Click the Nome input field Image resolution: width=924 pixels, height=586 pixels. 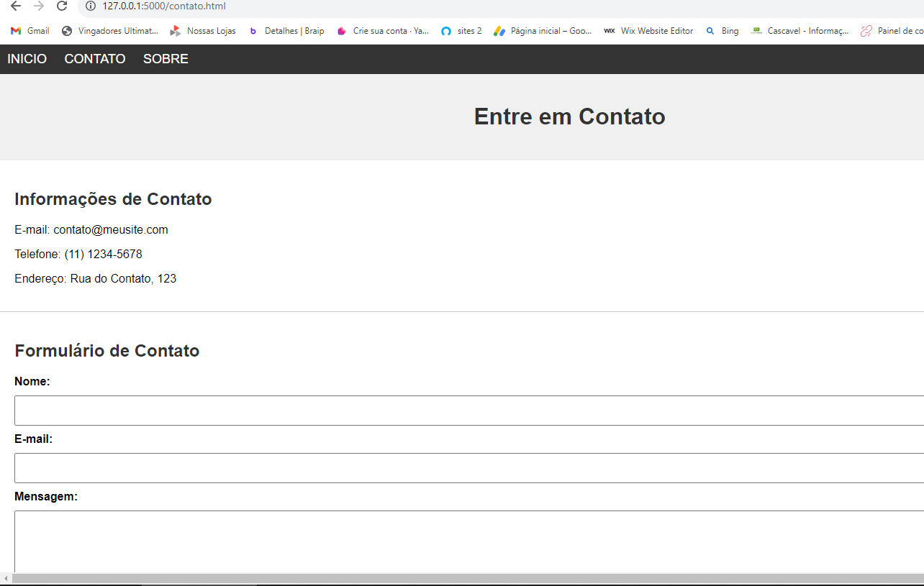[469, 411]
